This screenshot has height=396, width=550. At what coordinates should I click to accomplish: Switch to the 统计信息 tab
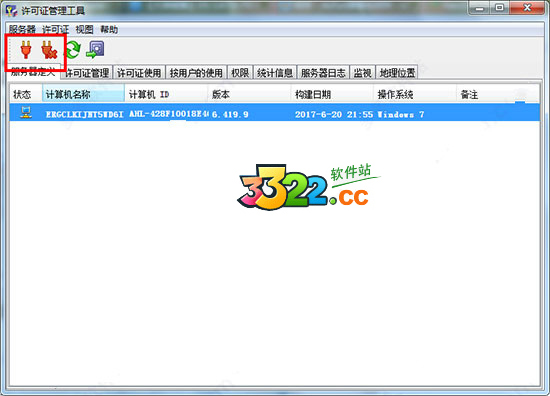pos(275,73)
